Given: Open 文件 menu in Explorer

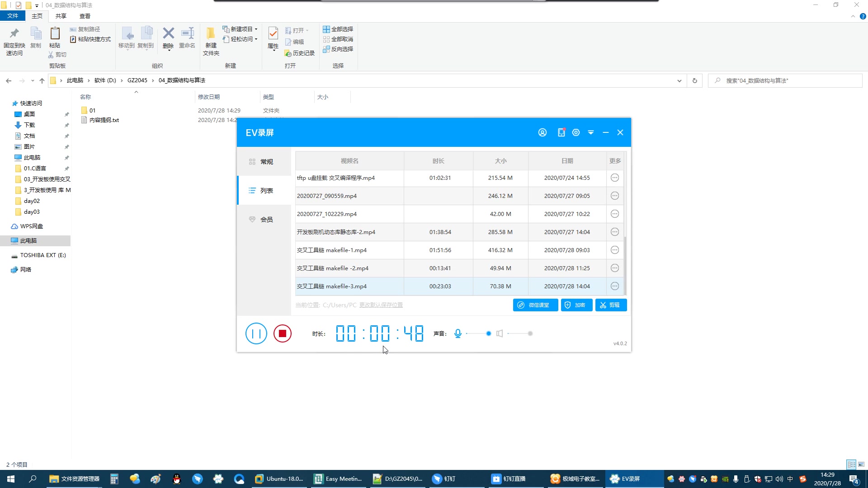Looking at the screenshot, I should pyautogui.click(x=13, y=16).
